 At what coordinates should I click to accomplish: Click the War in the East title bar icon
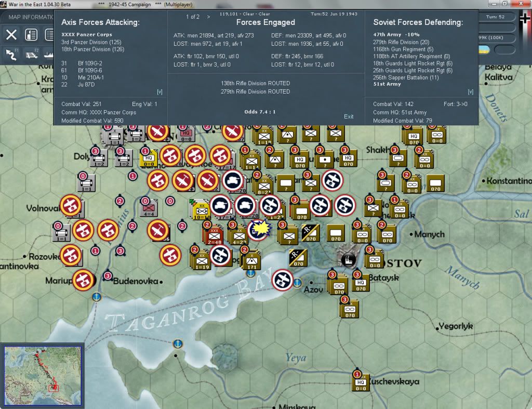[3, 4]
